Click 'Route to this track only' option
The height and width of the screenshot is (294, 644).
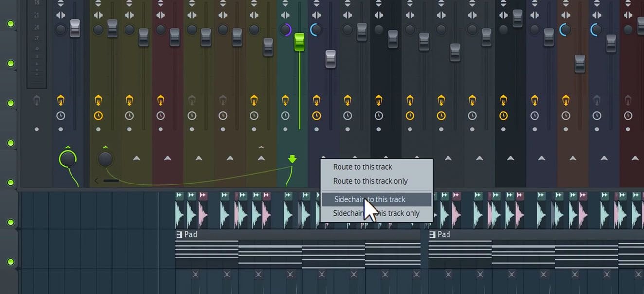(370, 181)
